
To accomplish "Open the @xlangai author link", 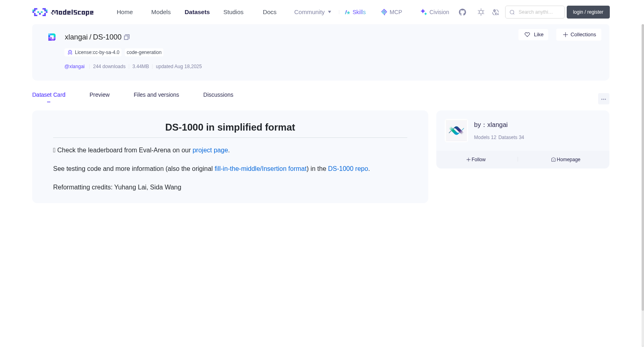I will point(74,66).
